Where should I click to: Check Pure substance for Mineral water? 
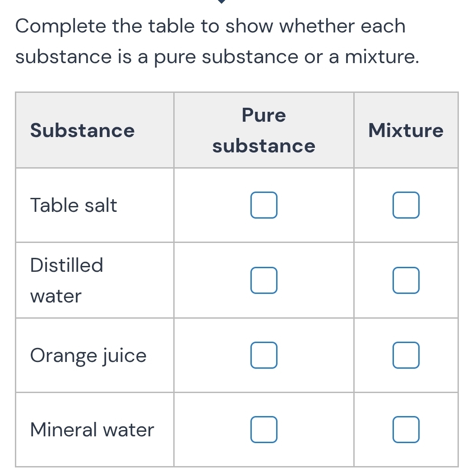point(264,430)
